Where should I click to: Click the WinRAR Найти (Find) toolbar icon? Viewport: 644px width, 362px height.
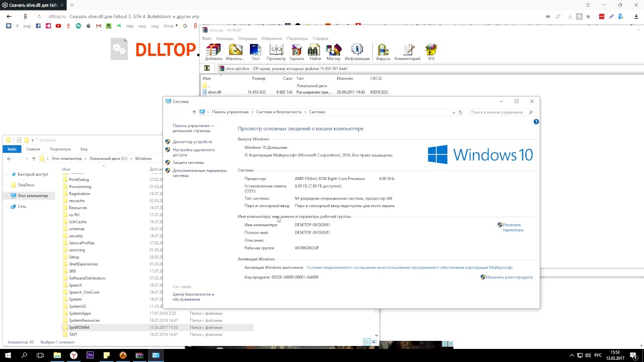point(315,52)
